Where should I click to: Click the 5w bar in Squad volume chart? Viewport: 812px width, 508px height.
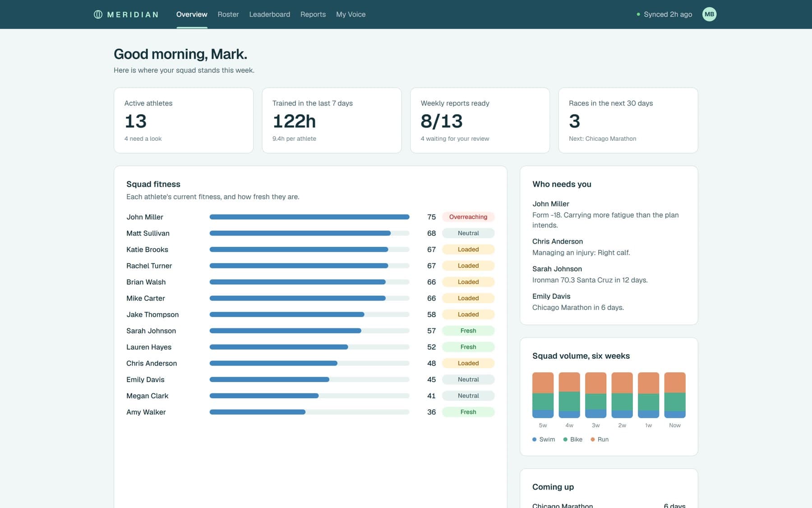pyautogui.click(x=543, y=395)
